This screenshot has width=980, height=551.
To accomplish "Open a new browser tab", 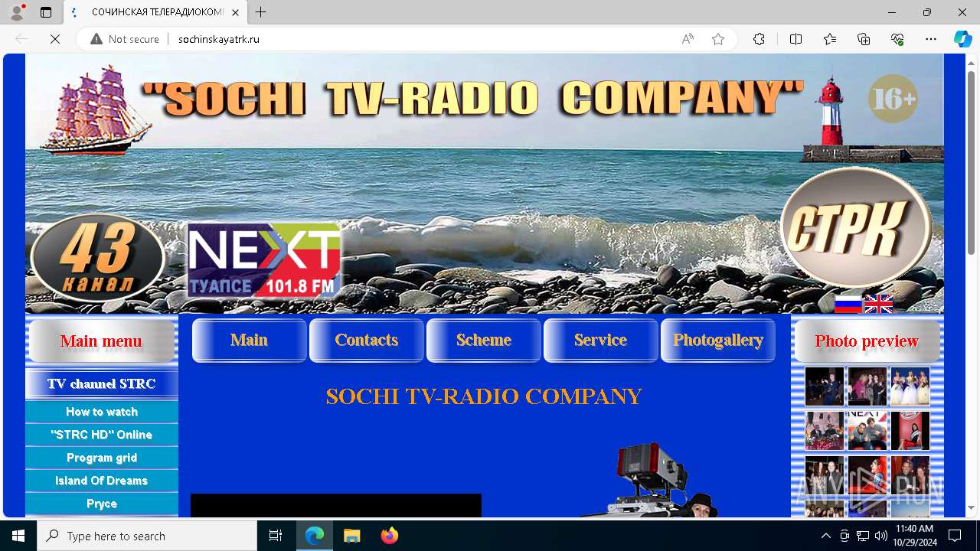I will click(x=261, y=12).
